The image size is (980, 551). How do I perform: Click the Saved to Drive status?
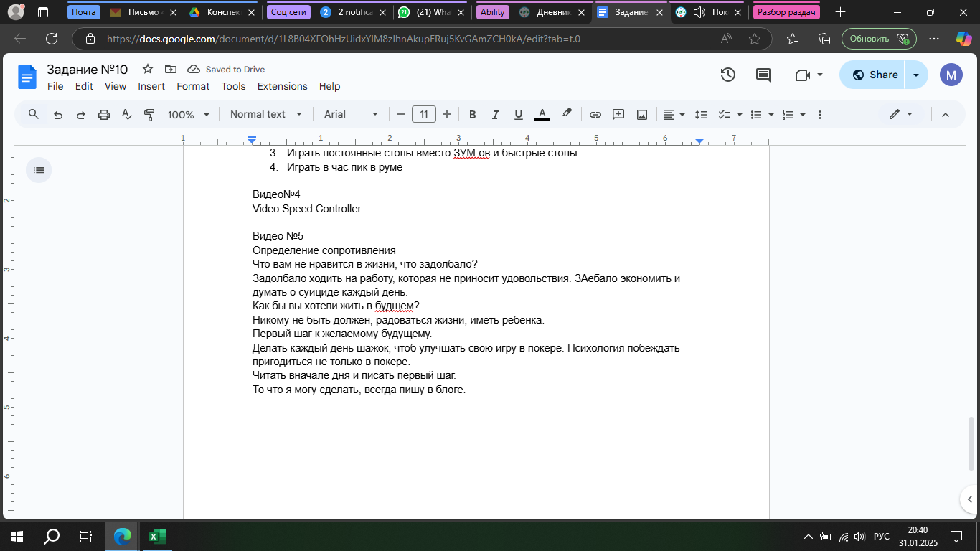click(x=227, y=70)
